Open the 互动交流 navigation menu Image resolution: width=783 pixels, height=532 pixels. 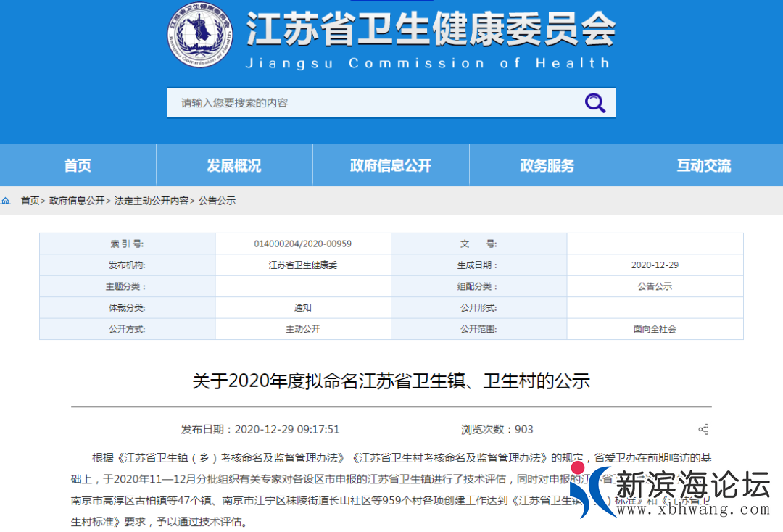703,165
